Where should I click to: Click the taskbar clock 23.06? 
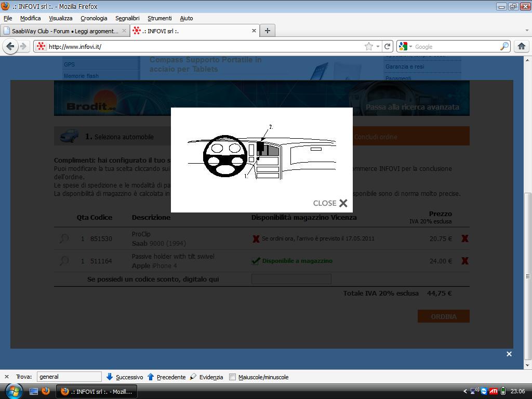(517, 391)
